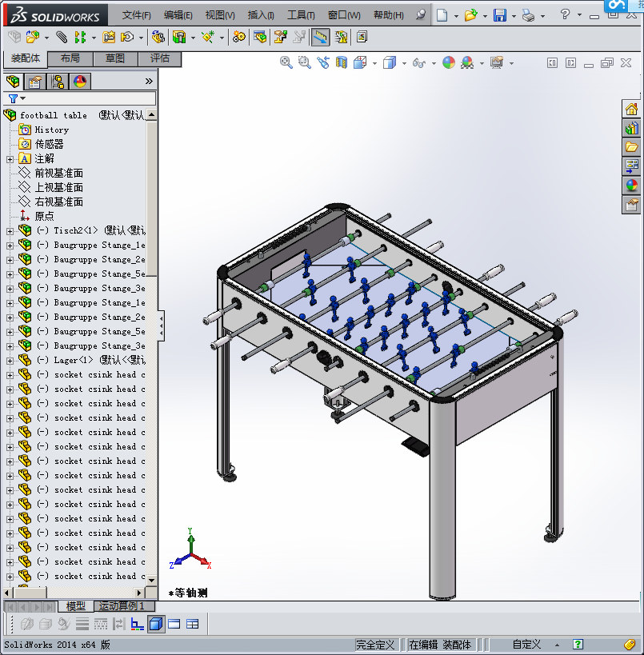Switch to the 评估 tab

(160, 58)
